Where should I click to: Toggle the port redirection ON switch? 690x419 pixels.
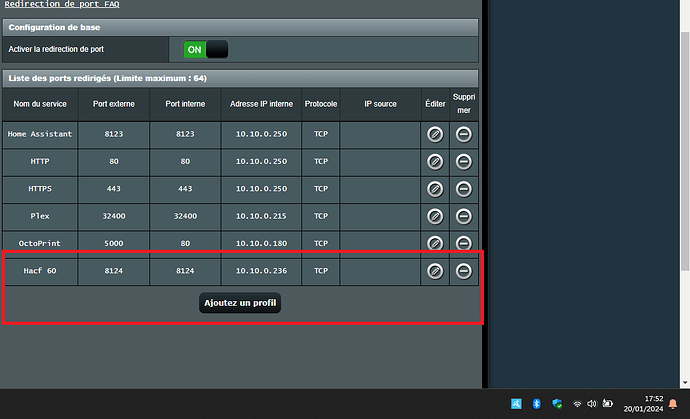click(x=206, y=49)
